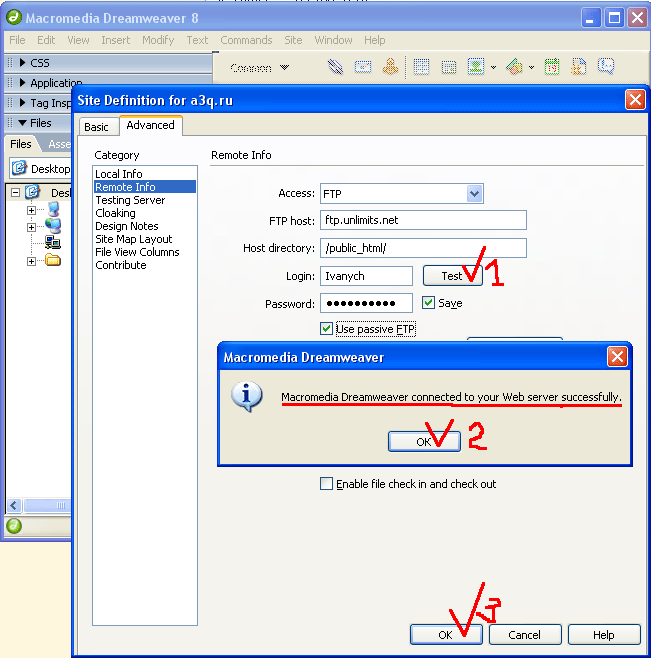Click the Date calendar icon in Insert bar
This screenshot has width=651, height=658.
coord(552,67)
